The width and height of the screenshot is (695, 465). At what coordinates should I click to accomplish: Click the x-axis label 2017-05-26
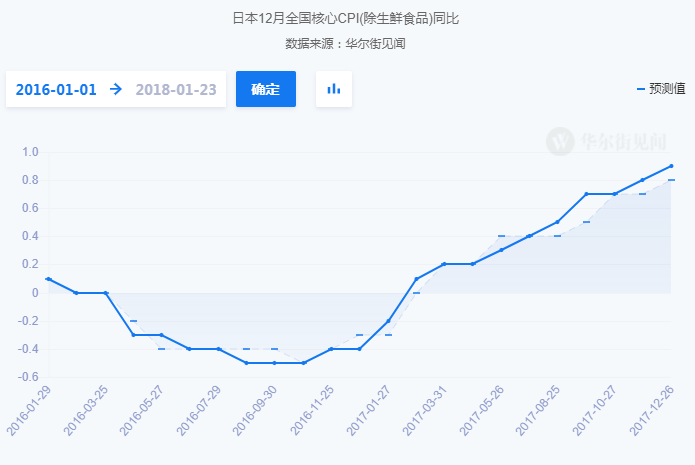(x=482, y=410)
